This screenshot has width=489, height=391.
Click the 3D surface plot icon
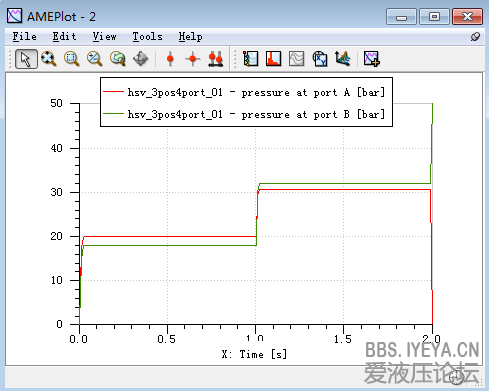(343, 59)
